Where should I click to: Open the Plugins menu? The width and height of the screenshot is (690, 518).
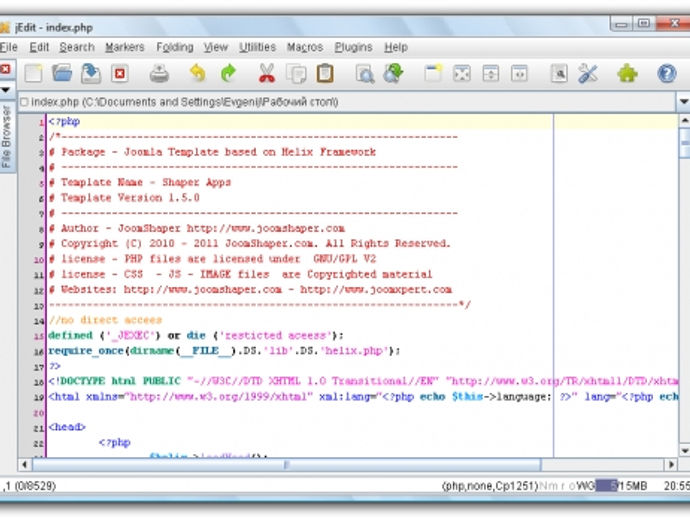click(x=353, y=47)
